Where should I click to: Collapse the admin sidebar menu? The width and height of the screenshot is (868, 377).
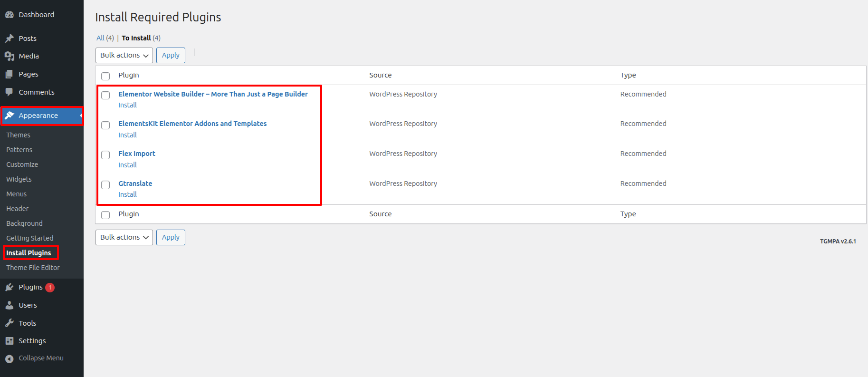coord(41,358)
